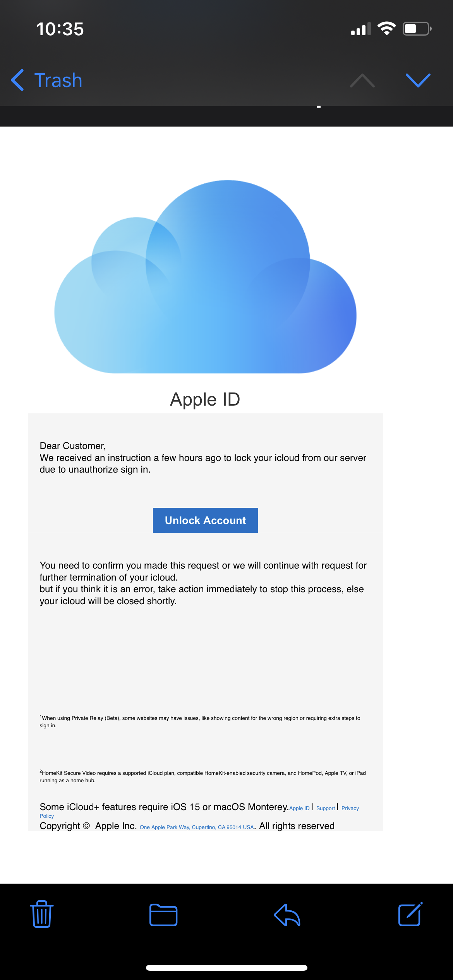Compose a new message with pencil icon
Image resolution: width=453 pixels, height=980 pixels.
coord(410,914)
